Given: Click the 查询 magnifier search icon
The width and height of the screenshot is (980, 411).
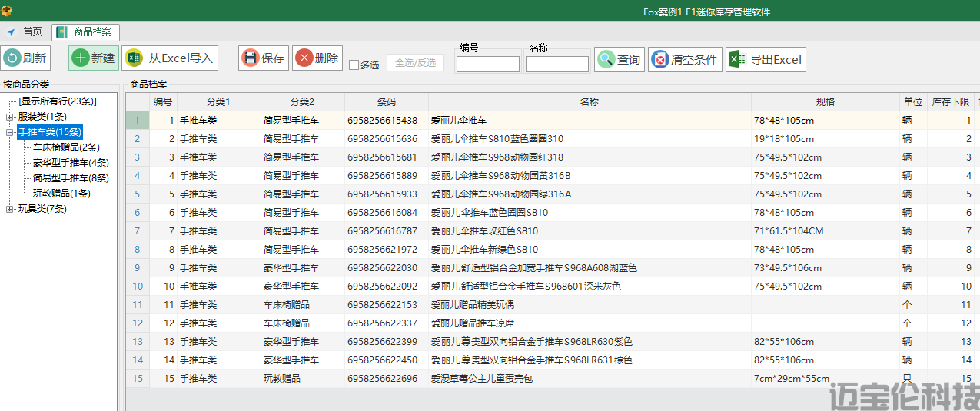Looking at the screenshot, I should 606,59.
